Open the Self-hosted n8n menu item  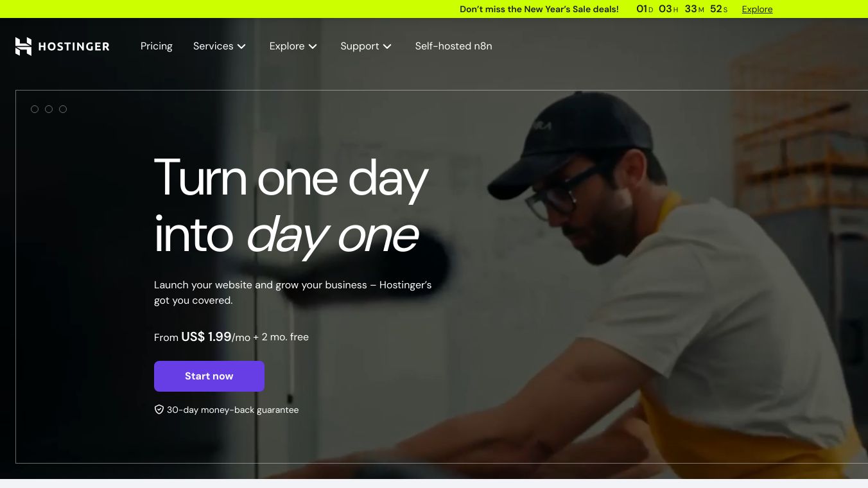pos(453,46)
